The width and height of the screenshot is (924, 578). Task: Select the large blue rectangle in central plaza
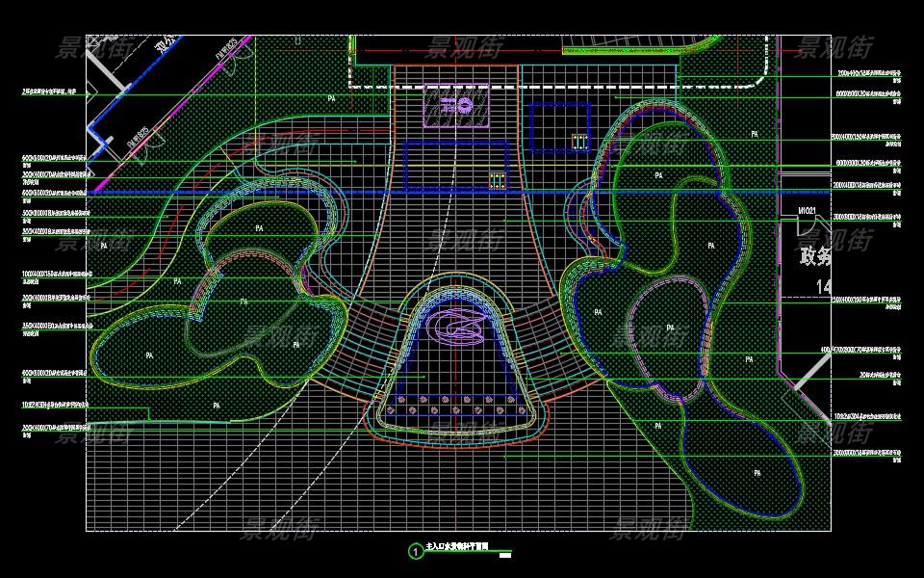pos(455,166)
